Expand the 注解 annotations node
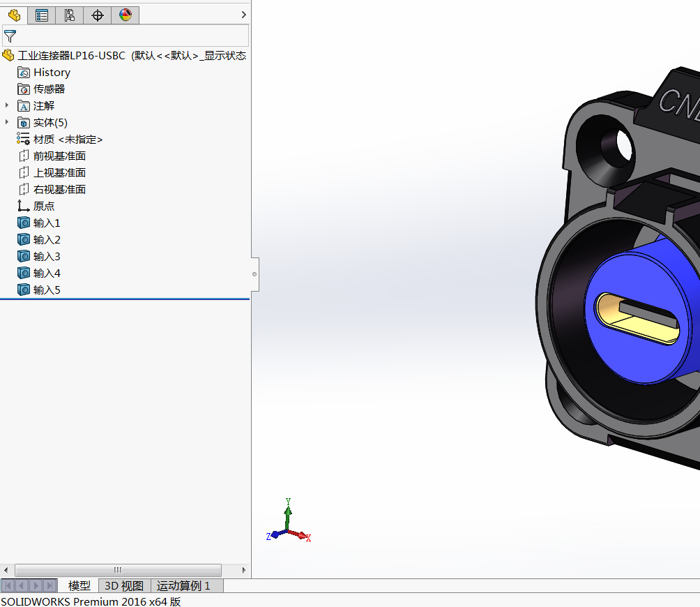This screenshot has height=607, width=700. click(x=7, y=105)
